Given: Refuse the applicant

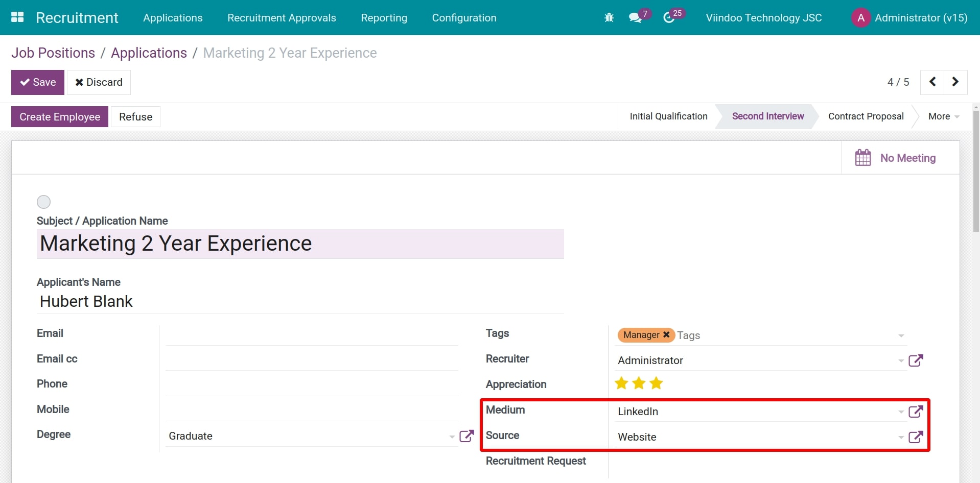Looking at the screenshot, I should point(135,116).
